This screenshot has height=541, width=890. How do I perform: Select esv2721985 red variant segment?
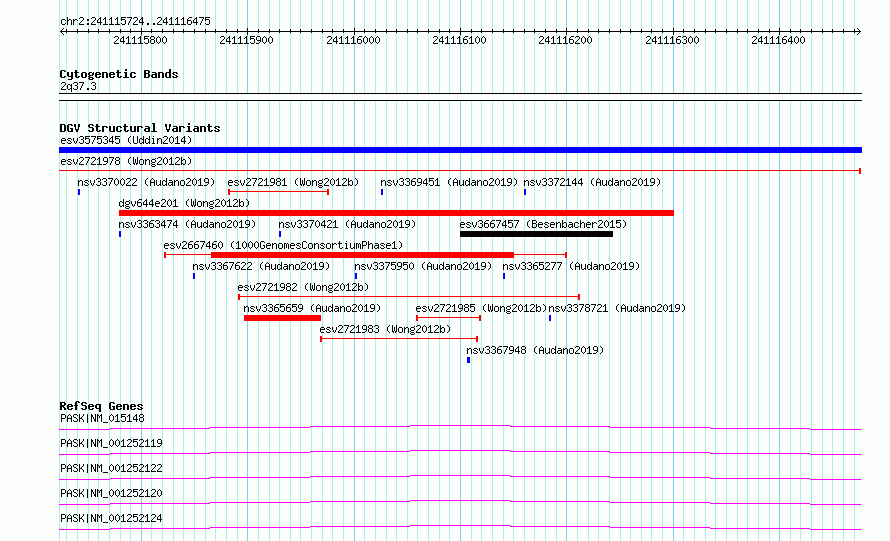[448, 318]
